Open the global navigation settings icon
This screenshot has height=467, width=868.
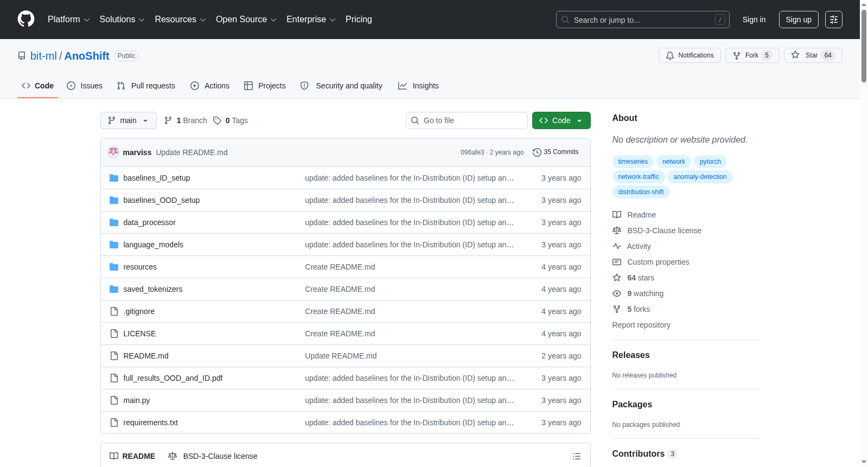point(834,20)
